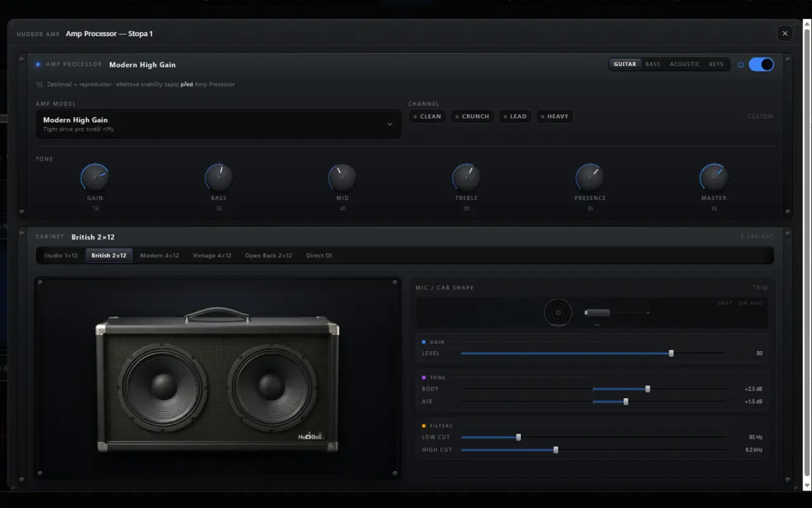
Task: Click the microphone position handle
Action: (597, 312)
